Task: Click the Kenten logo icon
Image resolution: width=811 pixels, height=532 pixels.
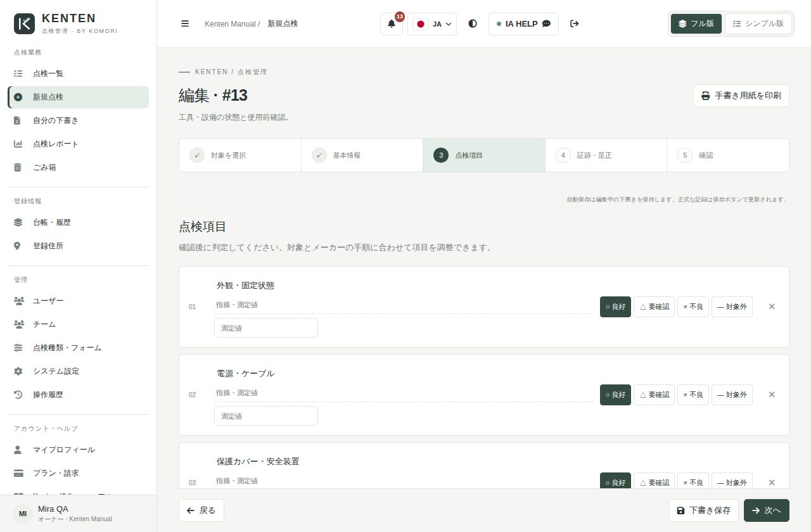Action: click(24, 23)
